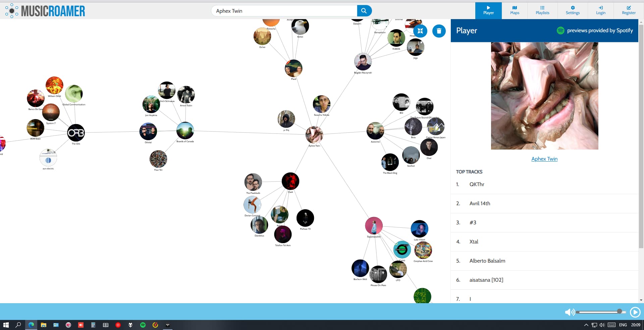This screenshot has width=644, height=330.
Task: Click the play button in the player bar
Action: (x=635, y=312)
